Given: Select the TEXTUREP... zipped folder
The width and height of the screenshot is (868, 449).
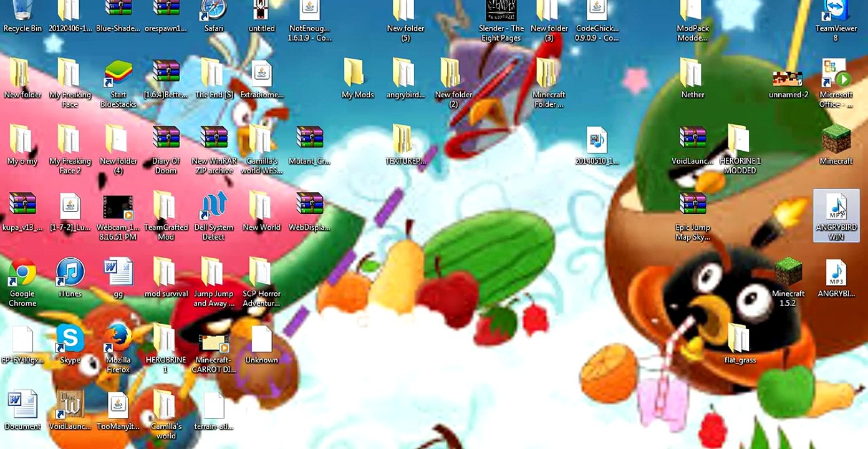Looking at the screenshot, I should [405, 146].
